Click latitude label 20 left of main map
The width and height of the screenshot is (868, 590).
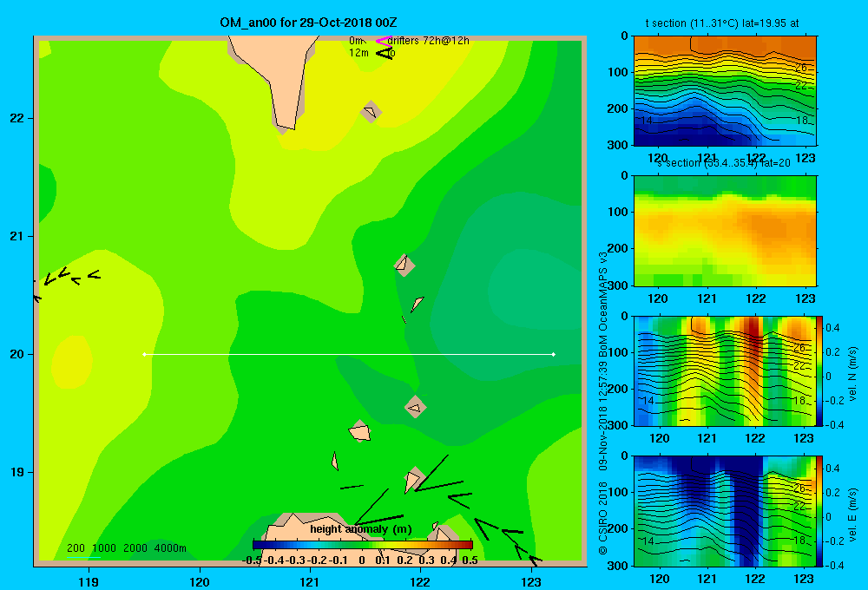click(17, 354)
